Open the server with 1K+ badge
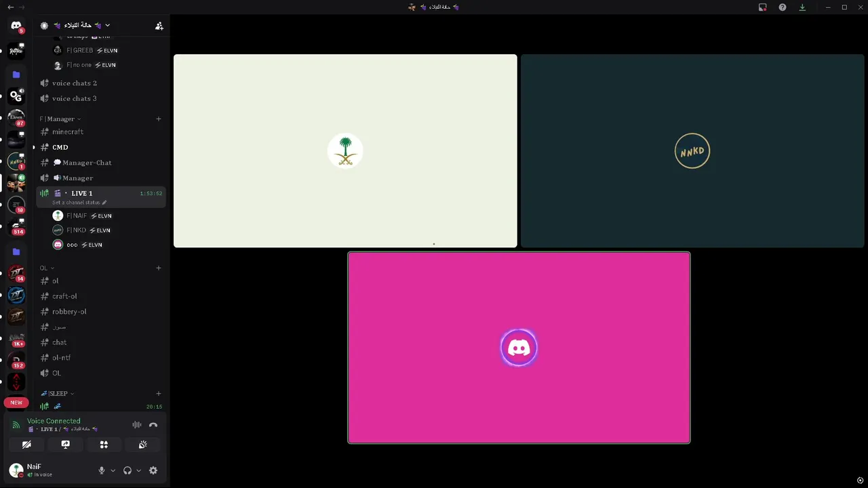The height and width of the screenshot is (488, 868). pos(16,339)
